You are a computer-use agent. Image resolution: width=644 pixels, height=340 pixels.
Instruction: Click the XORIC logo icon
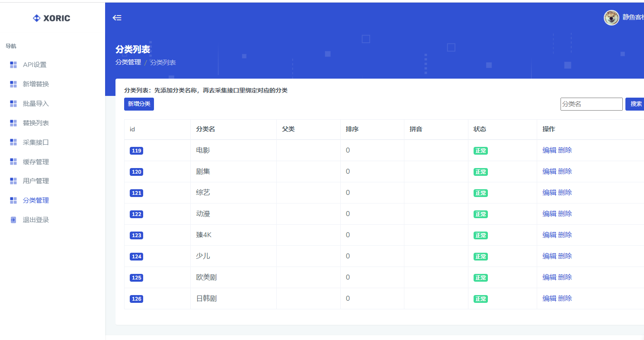(x=37, y=18)
